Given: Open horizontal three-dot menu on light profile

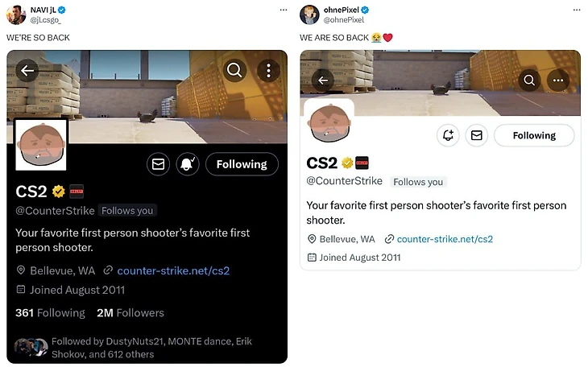Looking at the screenshot, I should [558, 80].
